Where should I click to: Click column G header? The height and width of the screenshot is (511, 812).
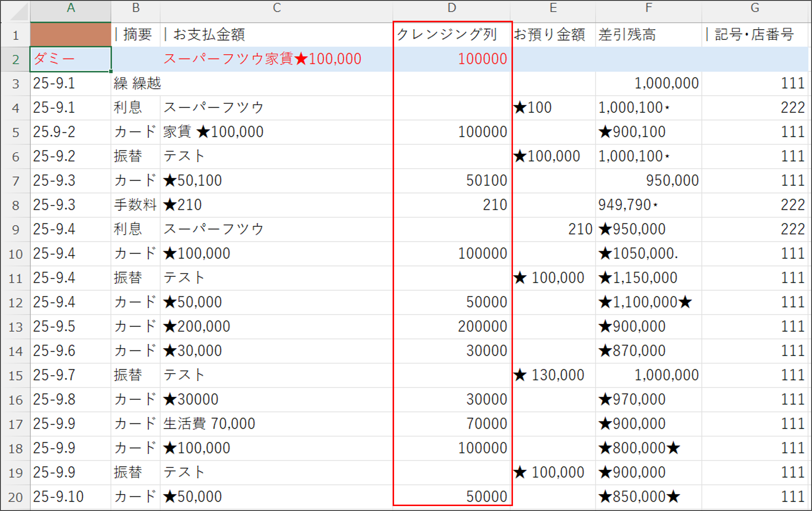(755, 8)
